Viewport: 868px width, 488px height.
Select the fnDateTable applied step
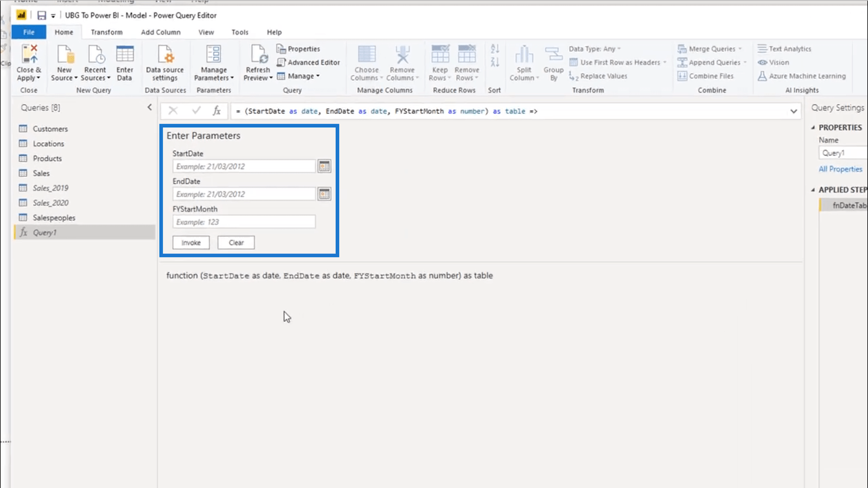pos(844,206)
